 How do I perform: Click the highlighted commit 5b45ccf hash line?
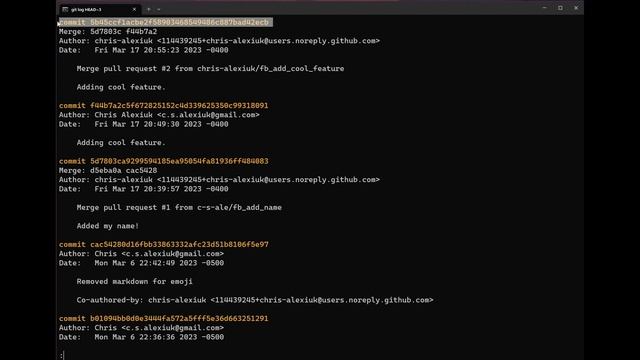click(x=165, y=22)
